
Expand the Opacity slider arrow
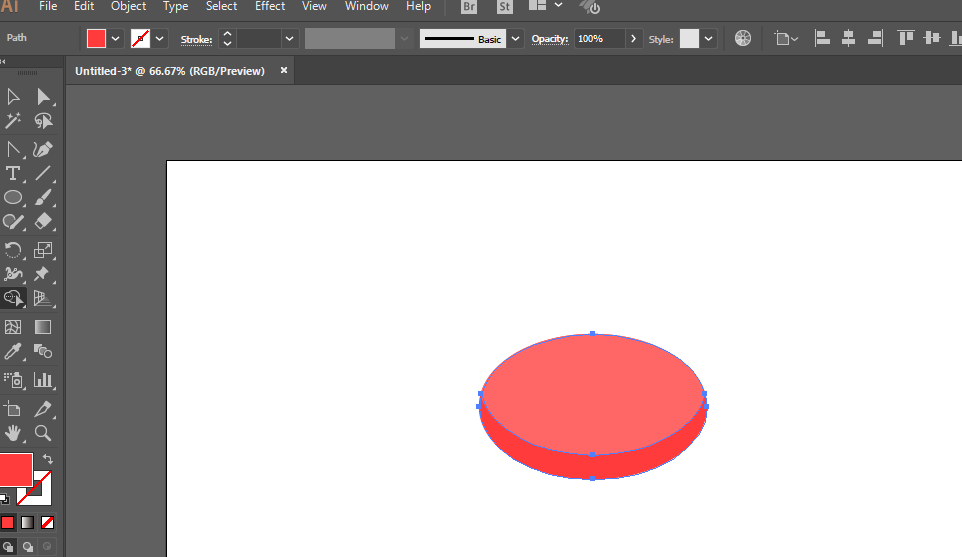click(x=633, y=39)
